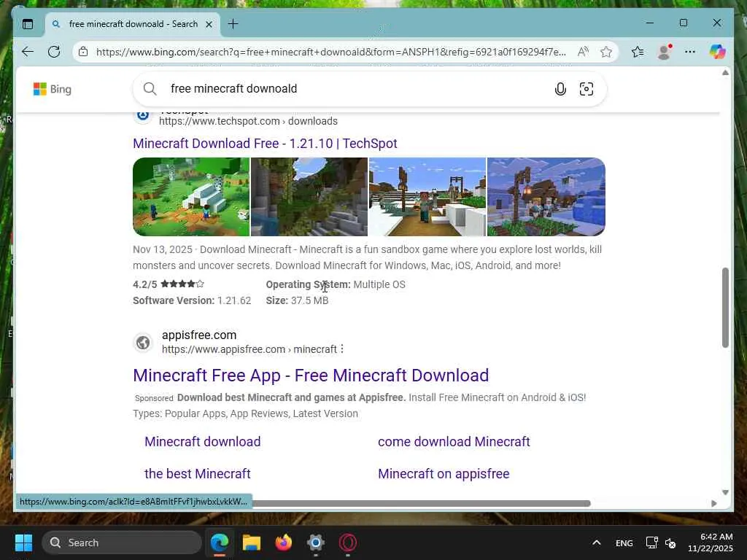Open the browser profile menu
Viewport: 747px width, 560px height.
click(x=664, y=52)
